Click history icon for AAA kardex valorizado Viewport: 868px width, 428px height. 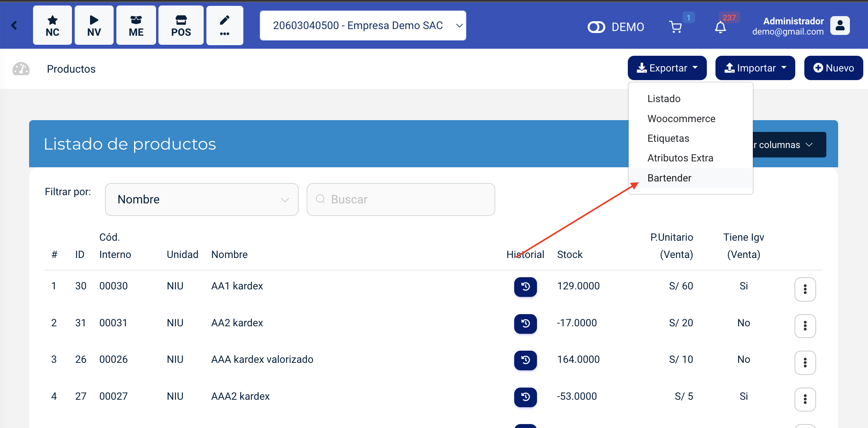[525, 360]
